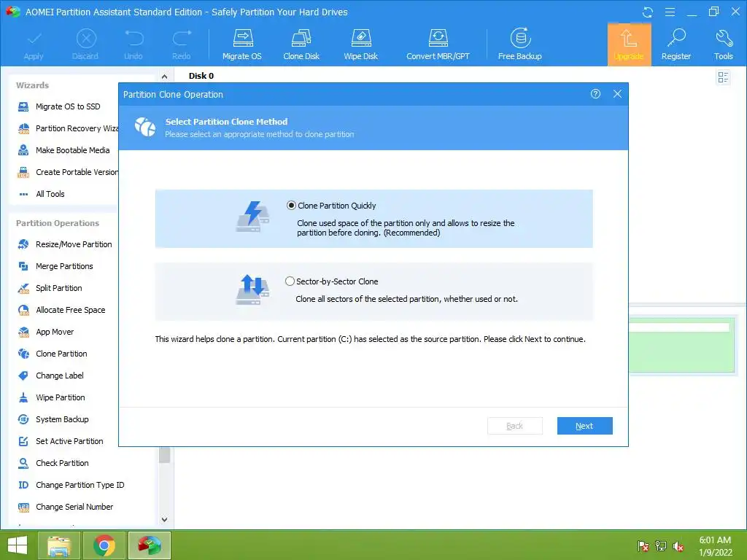
Task: Select Sector-by-Sector Clone radio button
Action: [x=290, y=281]
